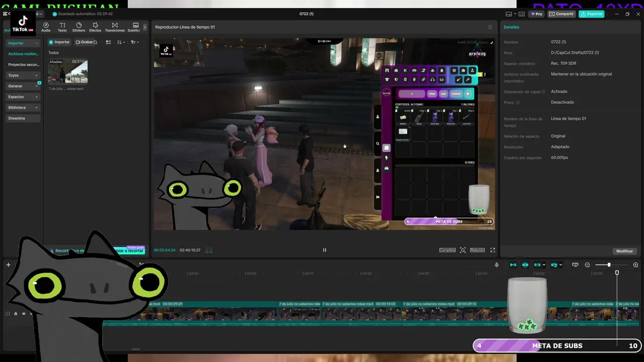Toggle the preview axis
The width and height of the screenshot is (644, 362).
[553, 265]
